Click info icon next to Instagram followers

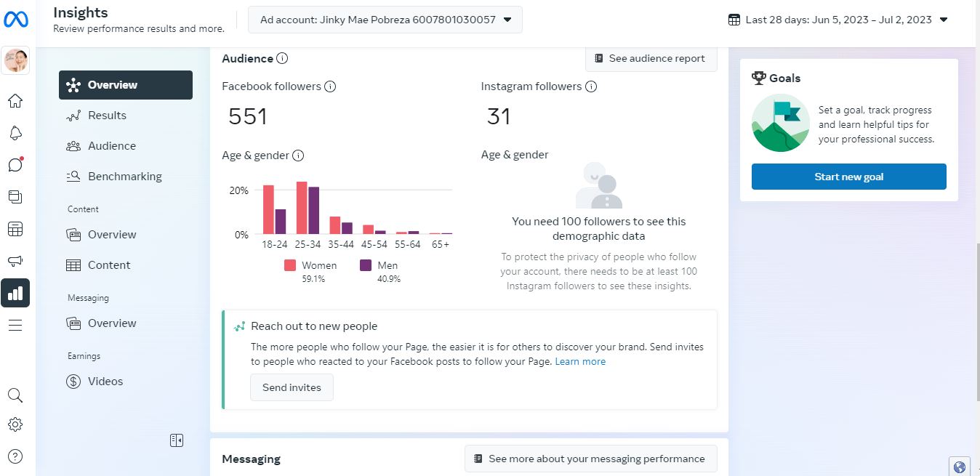(x=591, y=86)
